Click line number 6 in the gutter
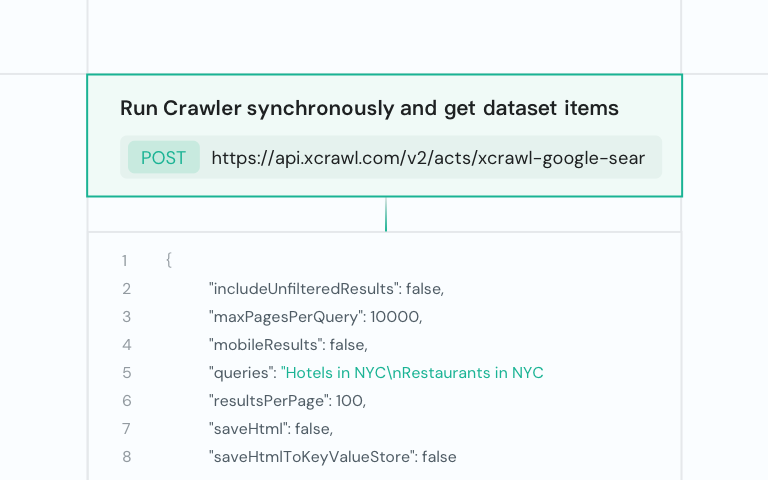768x480 pixels. pos(126,401)
